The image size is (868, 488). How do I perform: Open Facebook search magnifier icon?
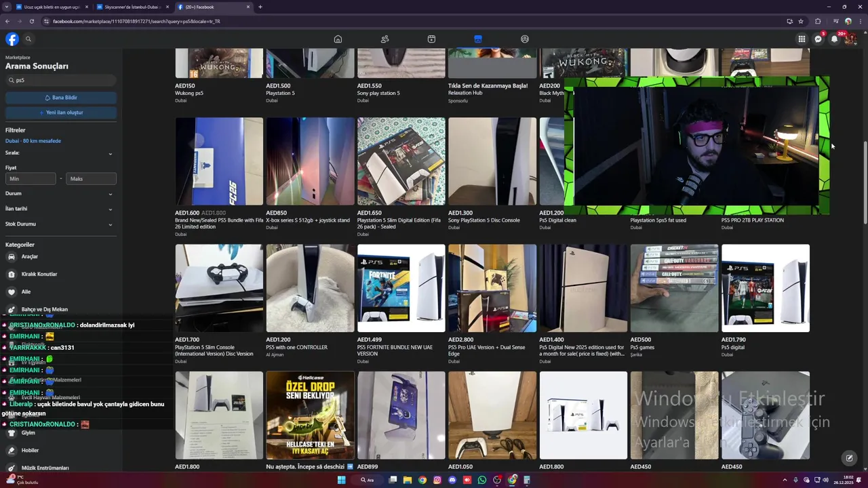point(28,39)
